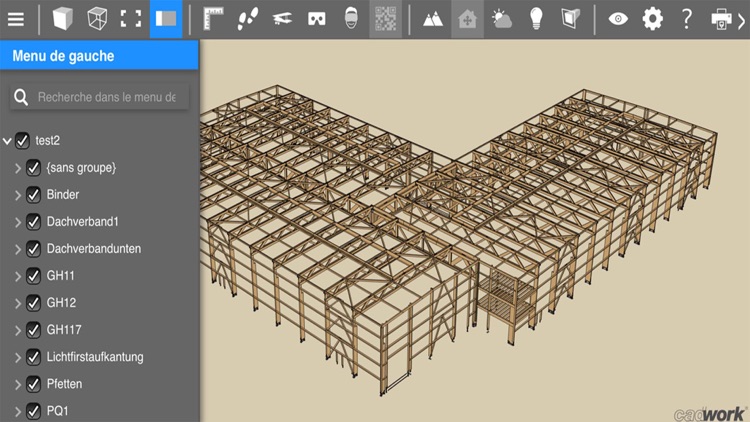750x422 pixels.
Task: Select the ruler measurement tool
Action: 213,19
